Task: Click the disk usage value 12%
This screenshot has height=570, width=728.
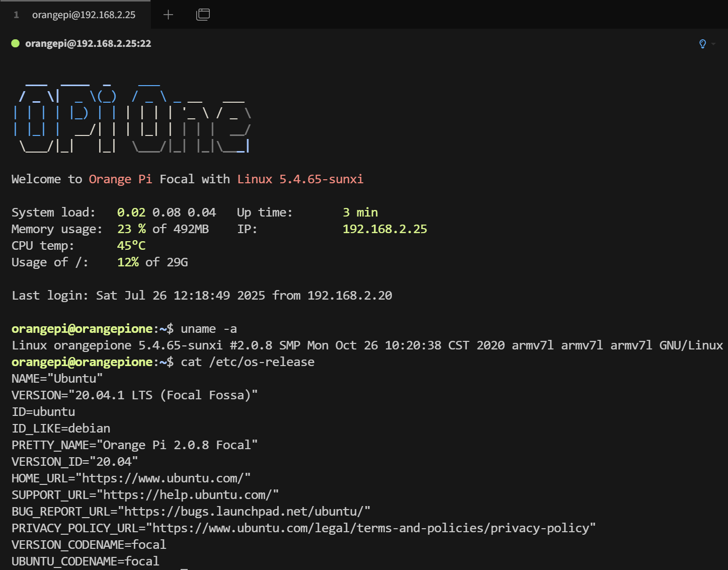Action: (128, 262)
